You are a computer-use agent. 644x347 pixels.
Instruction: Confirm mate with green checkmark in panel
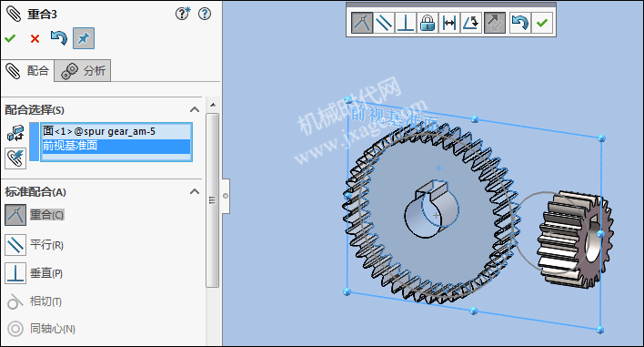click(x=10, y=39)
